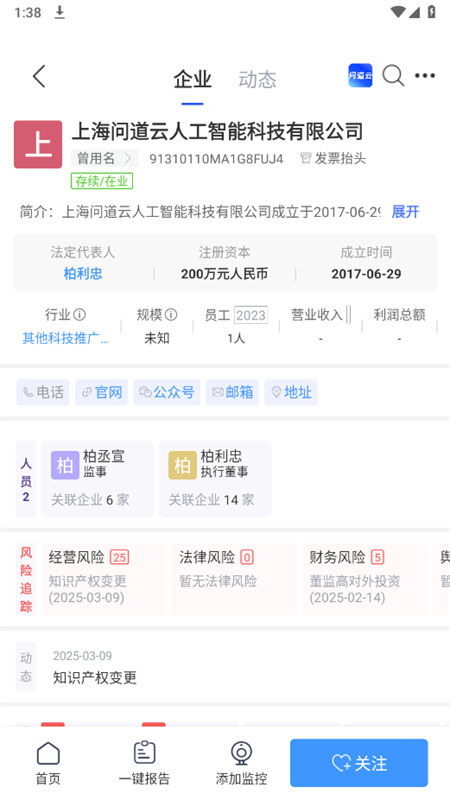The width and height of the screenshot is (450, 800).
Task: Tap the 风险追踪 side label
Action: coord(26,579)
